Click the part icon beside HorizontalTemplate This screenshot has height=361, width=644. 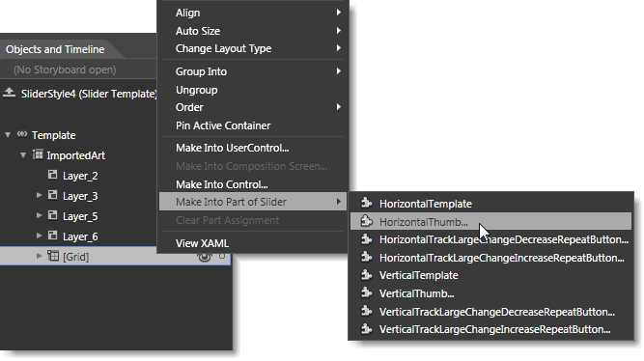click(x=366, y=203)
